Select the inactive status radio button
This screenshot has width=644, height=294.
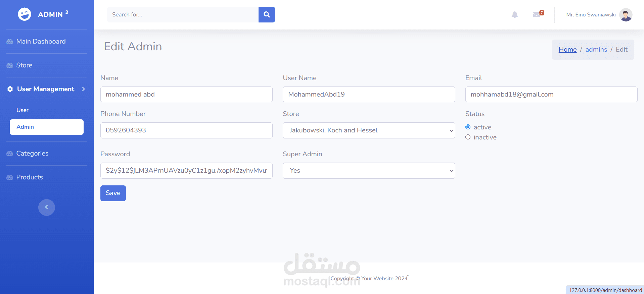(468, 137)
